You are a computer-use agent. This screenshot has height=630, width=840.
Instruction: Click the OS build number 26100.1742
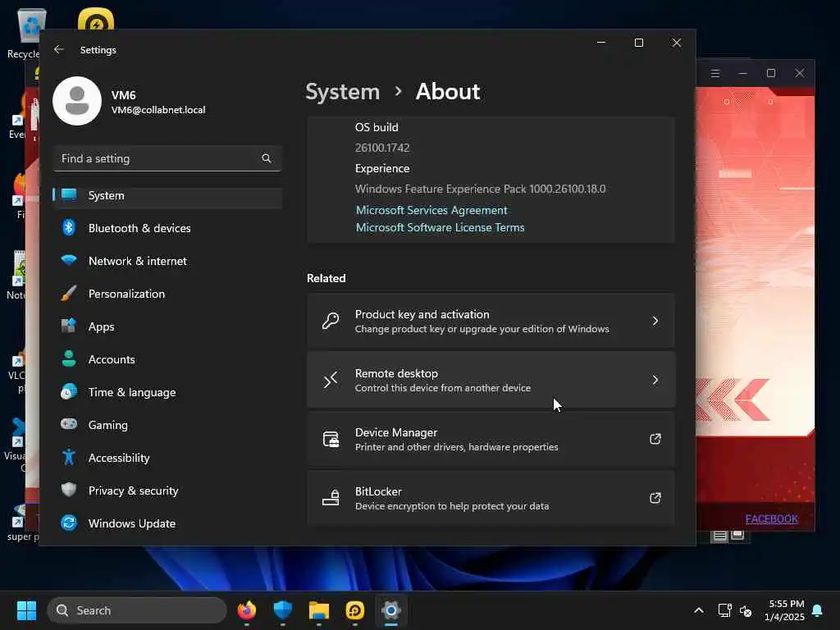tap(382, 148)
